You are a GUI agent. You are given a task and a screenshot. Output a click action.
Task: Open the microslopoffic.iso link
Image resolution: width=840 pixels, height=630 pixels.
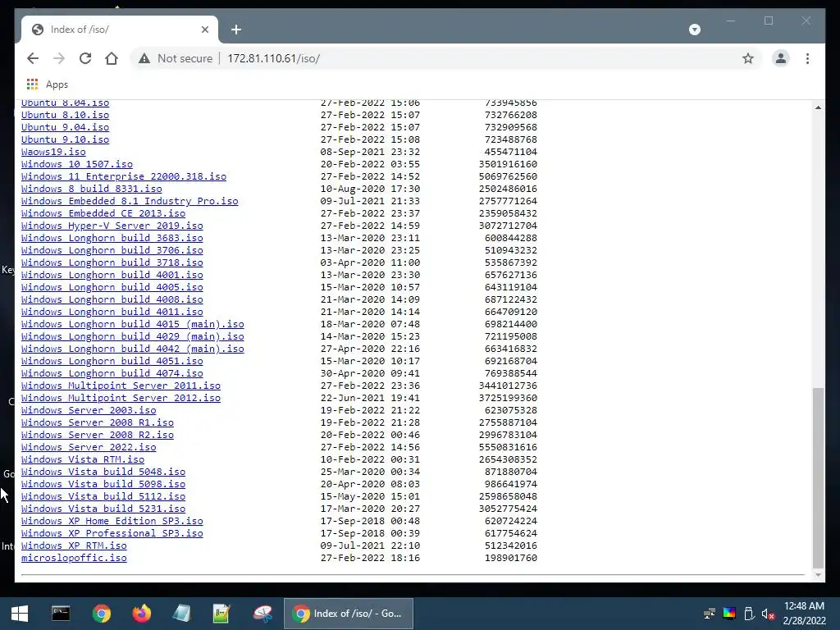pos(74,558)
